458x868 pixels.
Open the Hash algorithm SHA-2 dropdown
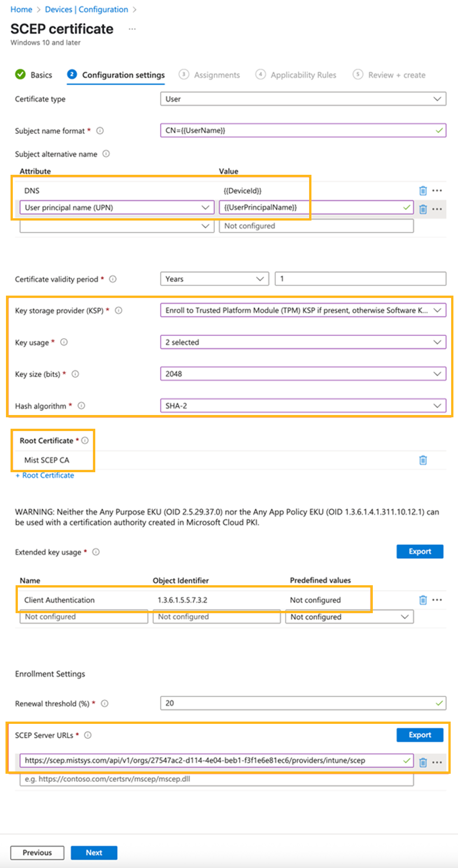point(303,406)
